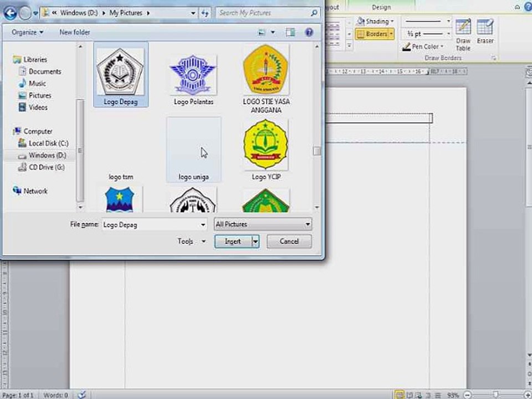This screenshot has height=399, width=532.
Task: Click the File name input field
Action: (151, 224)
